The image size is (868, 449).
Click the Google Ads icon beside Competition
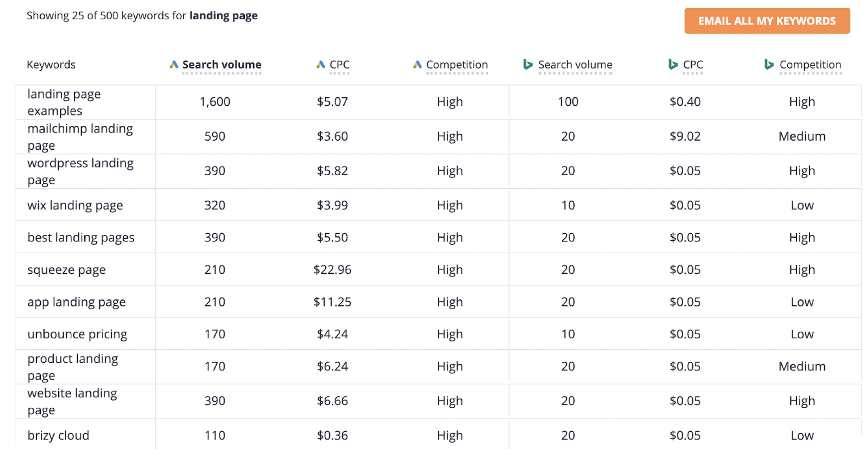pos(417,64)
